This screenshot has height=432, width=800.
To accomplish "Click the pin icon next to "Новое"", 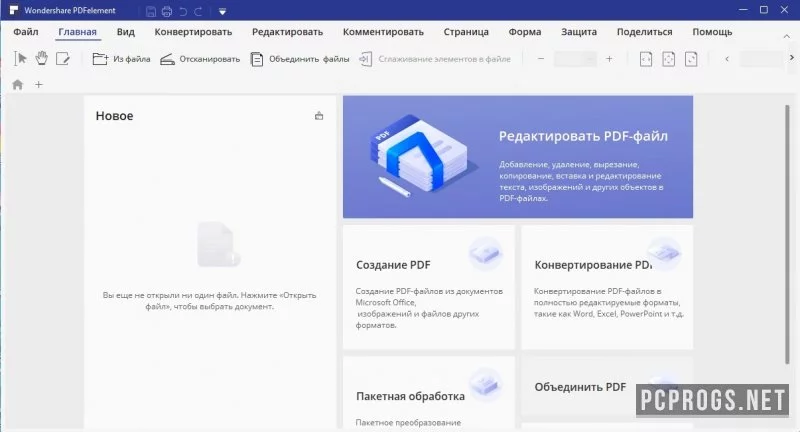I will [319, 116].
